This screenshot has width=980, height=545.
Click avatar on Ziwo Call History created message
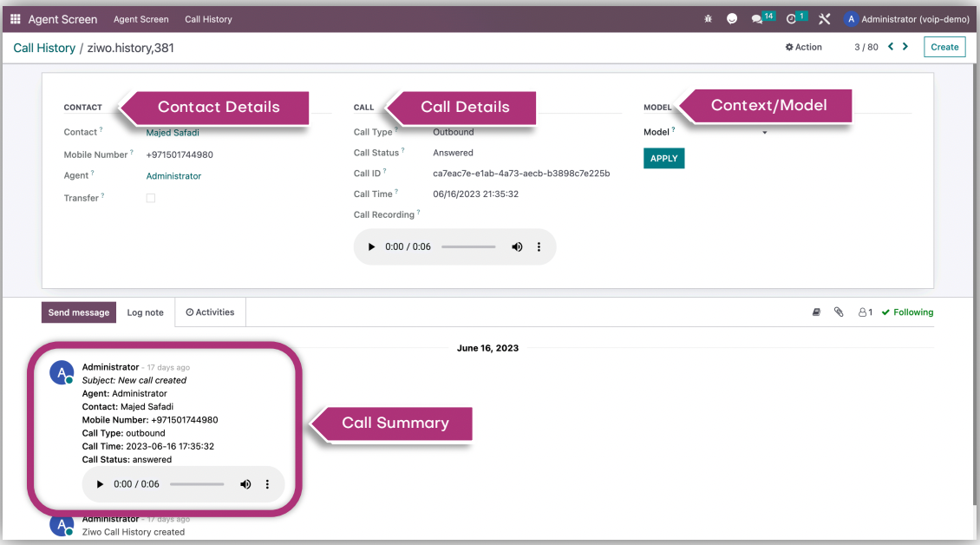coord(62,526)
